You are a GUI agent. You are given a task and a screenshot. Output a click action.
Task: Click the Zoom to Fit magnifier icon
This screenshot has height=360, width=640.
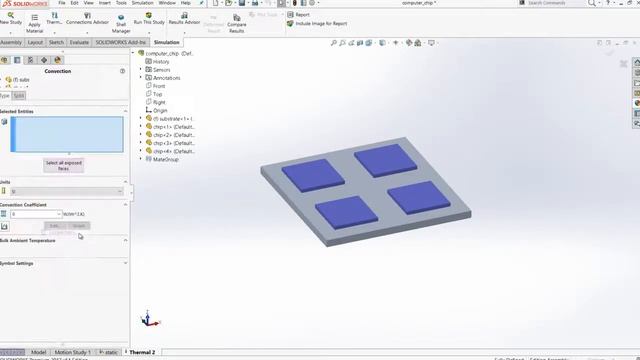[333, 43]
